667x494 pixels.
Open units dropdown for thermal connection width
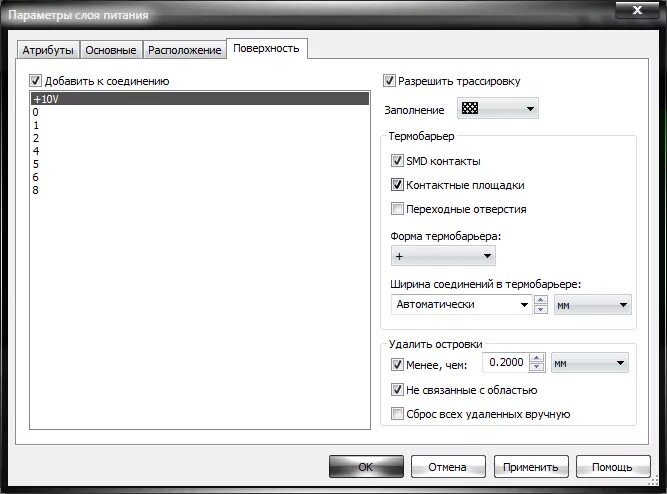point(593,305)
